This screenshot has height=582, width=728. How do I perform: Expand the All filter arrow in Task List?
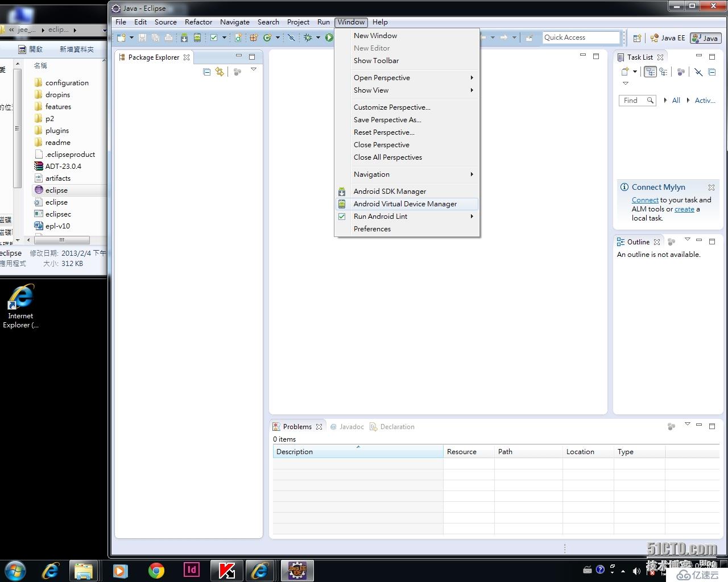[x=665, y=101]
